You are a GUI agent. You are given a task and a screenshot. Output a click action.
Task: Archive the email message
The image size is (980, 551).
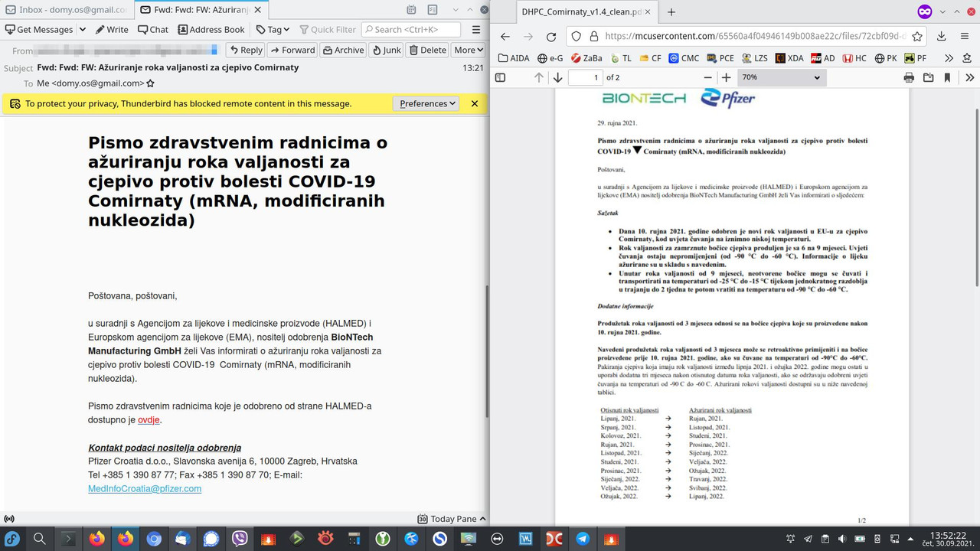(342, 50)
